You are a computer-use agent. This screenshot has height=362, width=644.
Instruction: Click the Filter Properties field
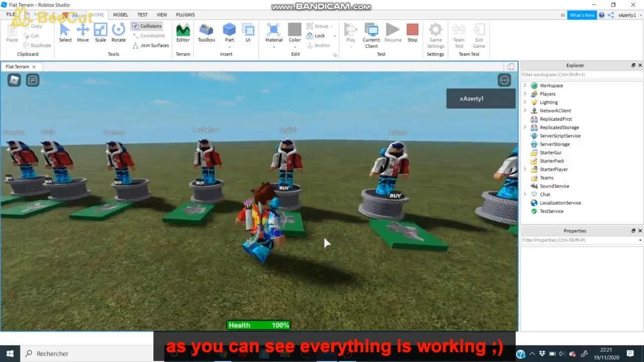click(582, 240)
